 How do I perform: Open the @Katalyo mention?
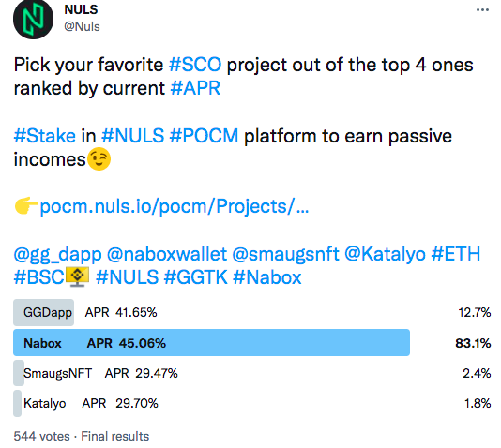[x=385, y=254]
